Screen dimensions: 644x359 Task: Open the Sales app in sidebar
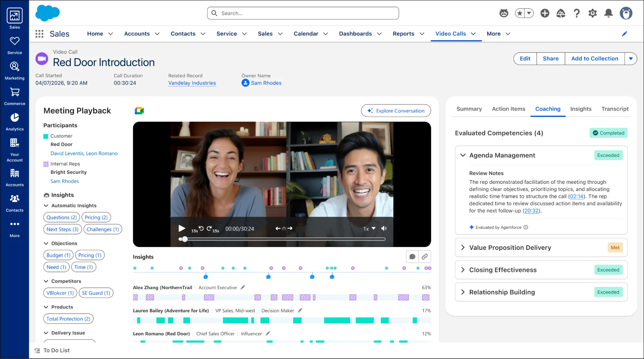click(x=14, y=18)
